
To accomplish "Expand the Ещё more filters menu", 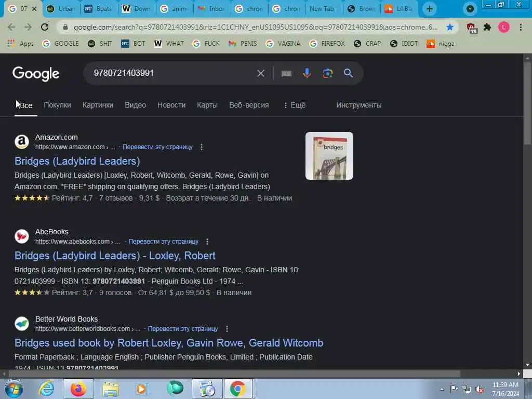I will coord(295,105).
